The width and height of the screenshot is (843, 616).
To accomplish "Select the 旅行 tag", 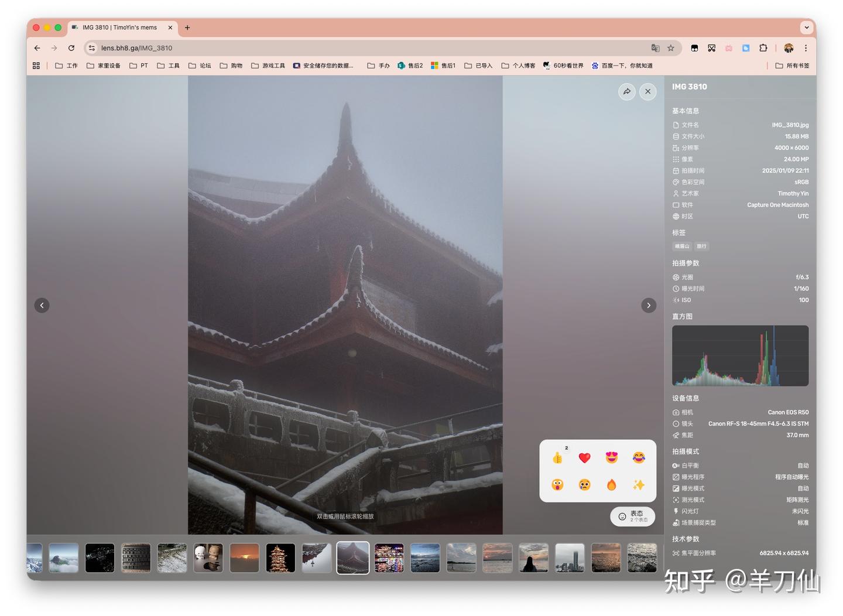I will [702, 247].
